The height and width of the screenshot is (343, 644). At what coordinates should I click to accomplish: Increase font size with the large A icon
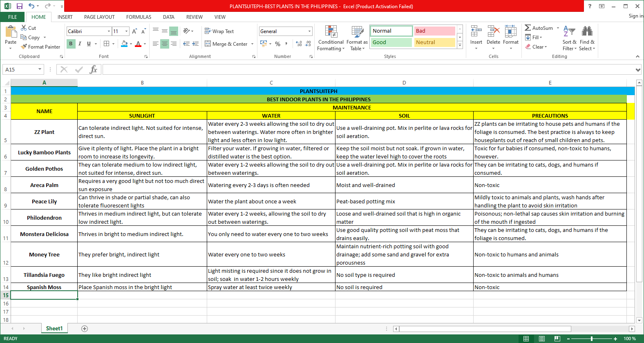134,31
